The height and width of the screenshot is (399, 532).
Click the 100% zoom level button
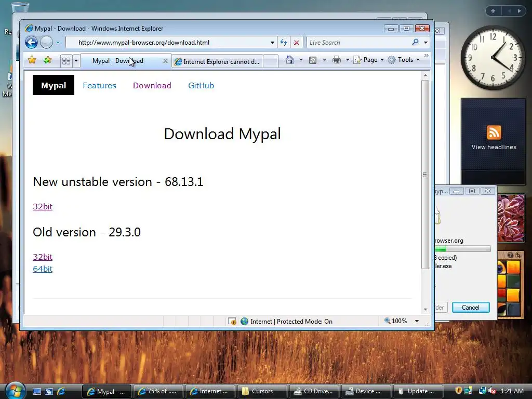[395, 321]
